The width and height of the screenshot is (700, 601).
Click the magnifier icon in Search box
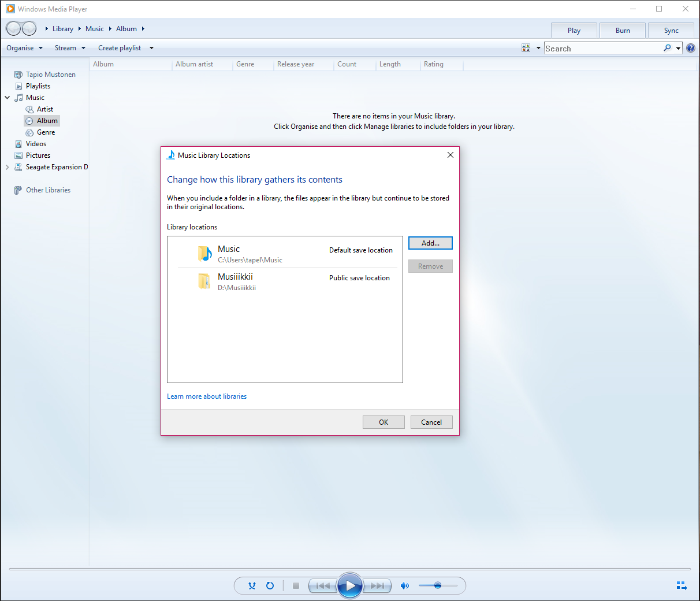[667, 48]
